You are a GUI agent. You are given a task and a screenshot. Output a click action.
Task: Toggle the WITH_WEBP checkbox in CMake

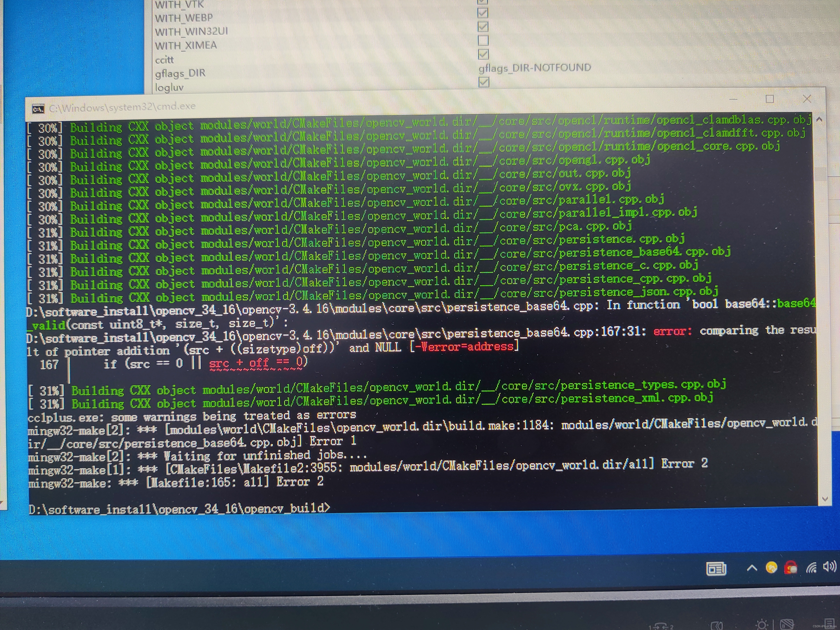tap(483, 13)
